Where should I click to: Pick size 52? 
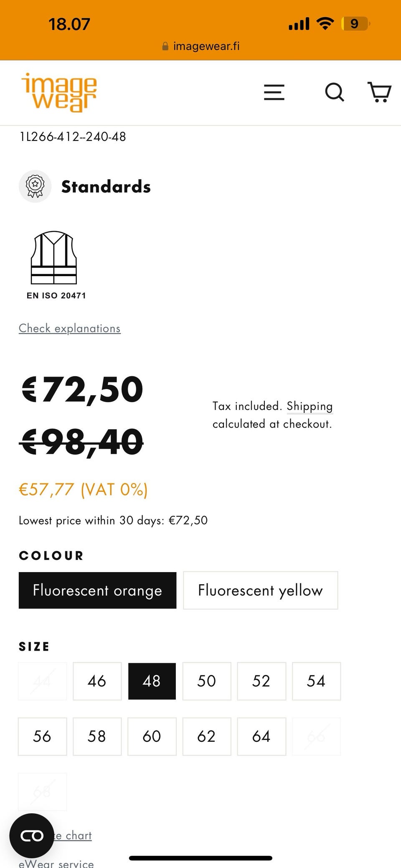coord(261,681)
